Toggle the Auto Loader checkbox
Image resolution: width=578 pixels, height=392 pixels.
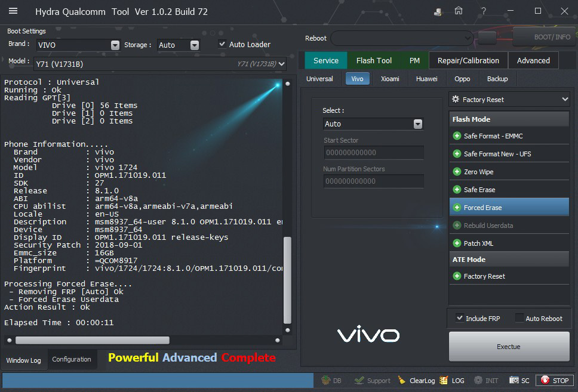222,44
